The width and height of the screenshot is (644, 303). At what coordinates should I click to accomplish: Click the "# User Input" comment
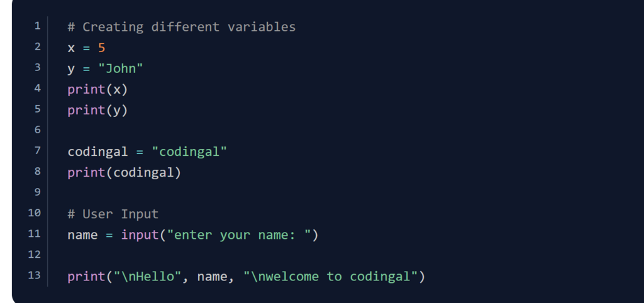pyautogui.click(x=113, y=214)
